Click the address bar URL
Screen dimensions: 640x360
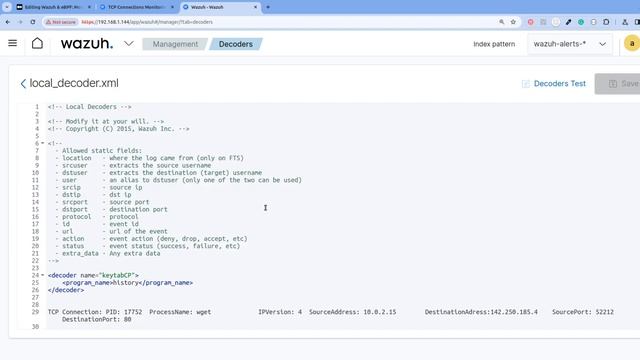coord(147,22)
